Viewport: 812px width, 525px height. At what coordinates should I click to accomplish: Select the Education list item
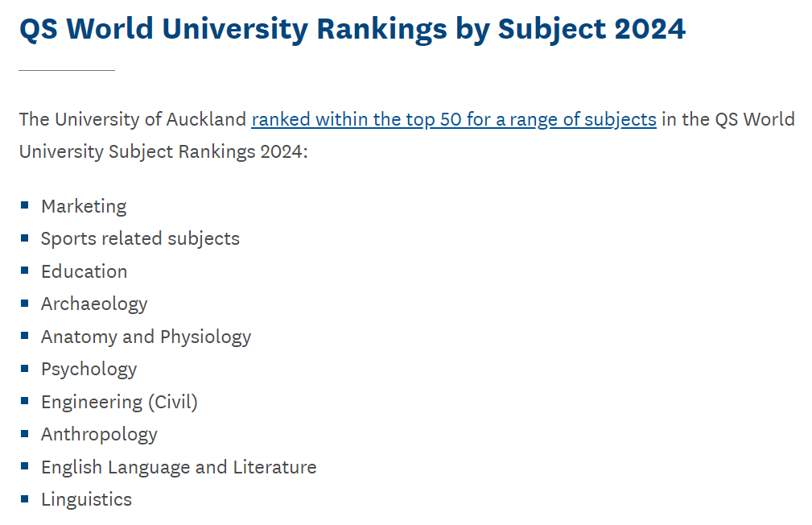click(x=84, y=271)
